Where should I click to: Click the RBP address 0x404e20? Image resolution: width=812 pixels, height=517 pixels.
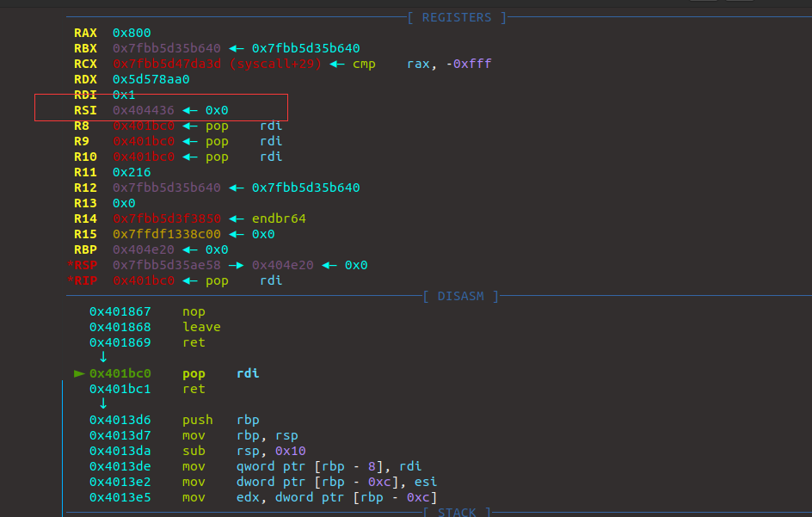[x=144, y=249]
